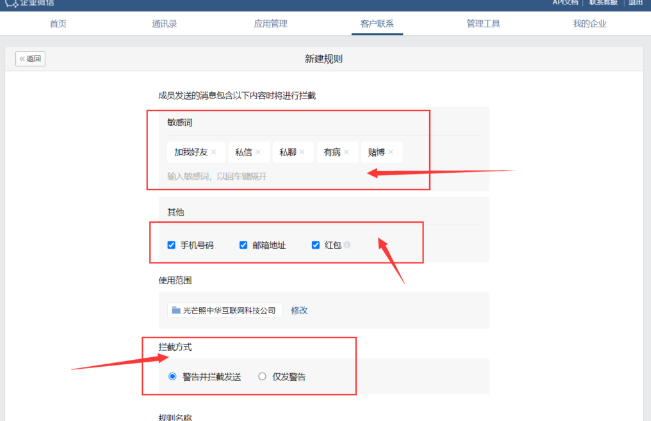The height and width of the screenshot is (421, 651).
Task: Switch to the 应用管理 tab
Action: point(270,23)
